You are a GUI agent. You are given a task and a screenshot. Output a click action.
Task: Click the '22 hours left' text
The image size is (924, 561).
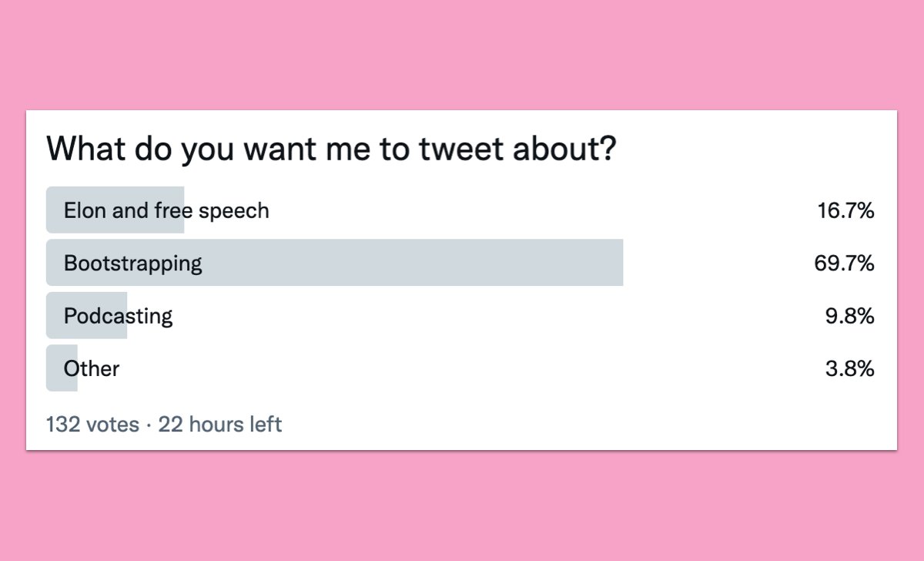[220, 425]
